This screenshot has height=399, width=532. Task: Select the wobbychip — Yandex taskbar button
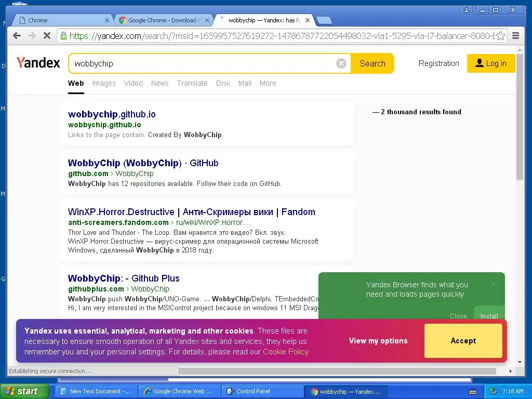[345, 392]
